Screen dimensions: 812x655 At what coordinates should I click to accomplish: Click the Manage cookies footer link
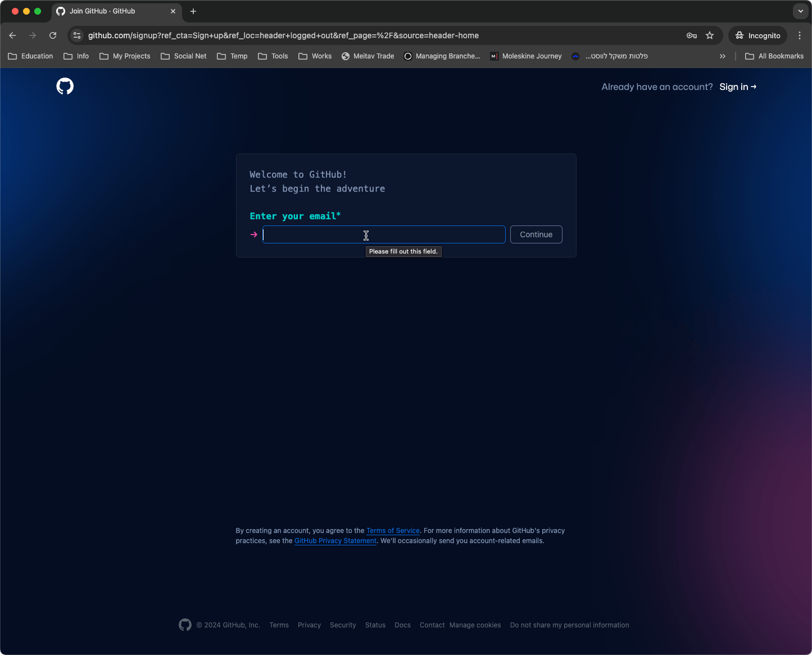point(475,625)
